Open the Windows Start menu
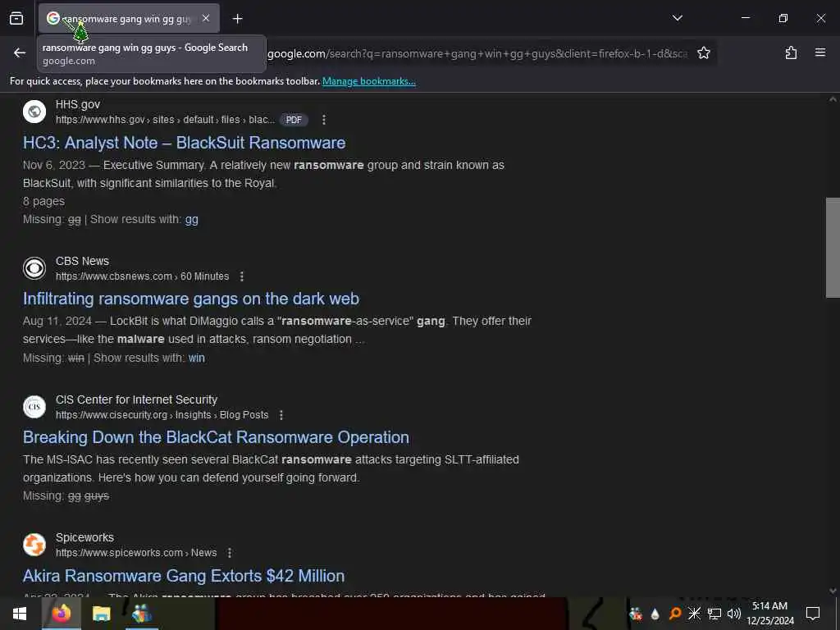The image size is (840, 630). tap(20, 614)
